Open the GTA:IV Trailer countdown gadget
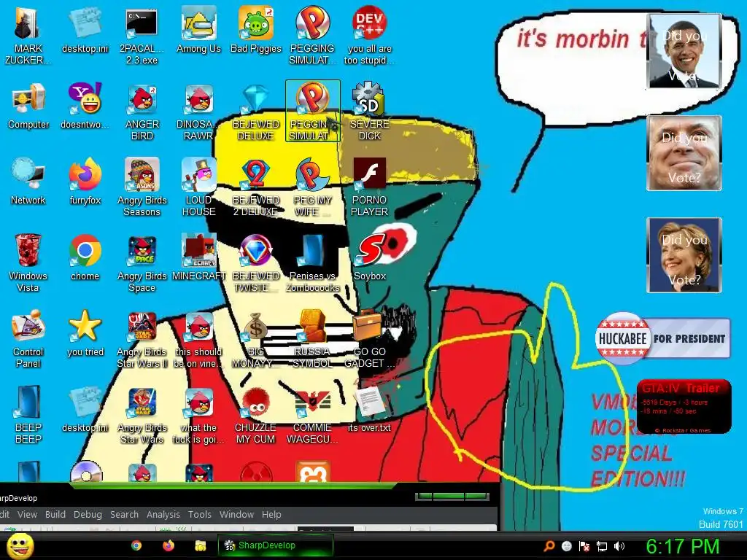This screenshot has width=747, height=560. [684, 407]
